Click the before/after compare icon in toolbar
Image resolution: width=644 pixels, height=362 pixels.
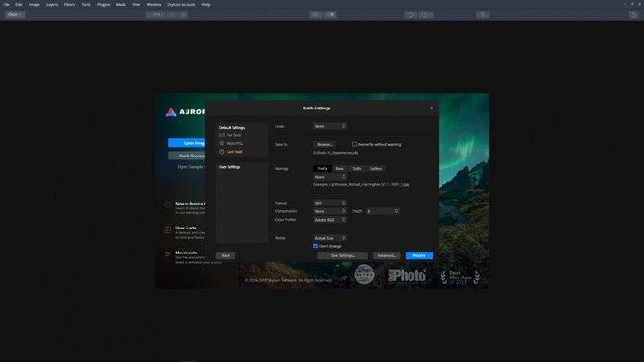331,14
